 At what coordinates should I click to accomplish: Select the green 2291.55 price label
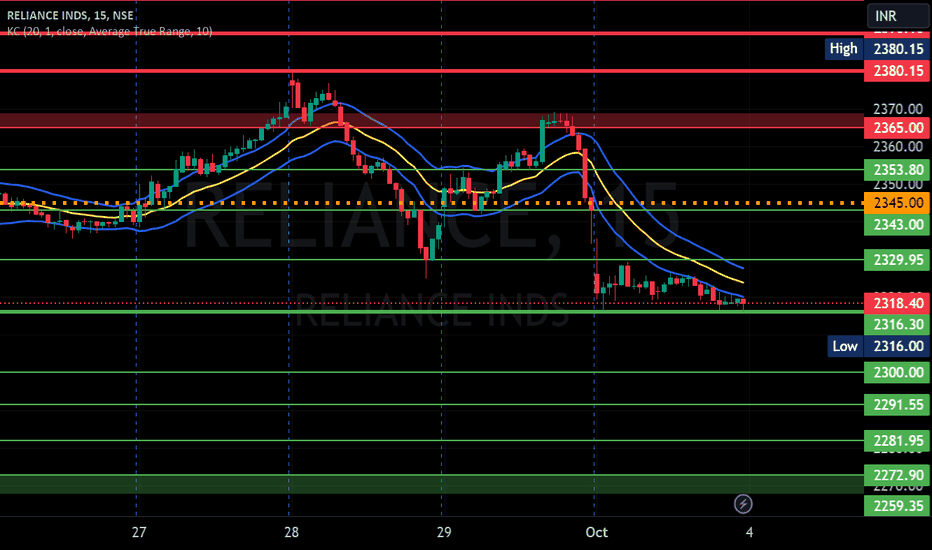pos(897,405)
